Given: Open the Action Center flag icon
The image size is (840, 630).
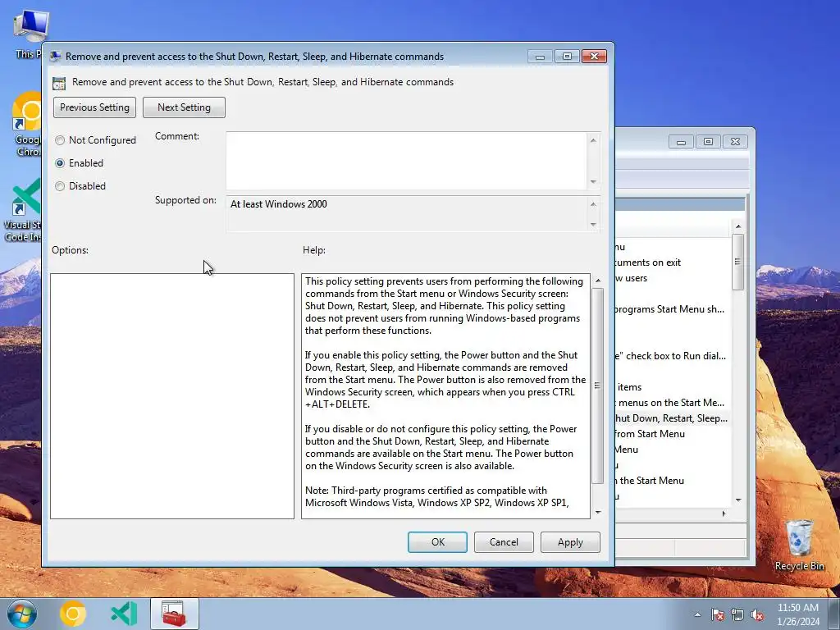Looking at the screenshot, I should tap(718, 614).
